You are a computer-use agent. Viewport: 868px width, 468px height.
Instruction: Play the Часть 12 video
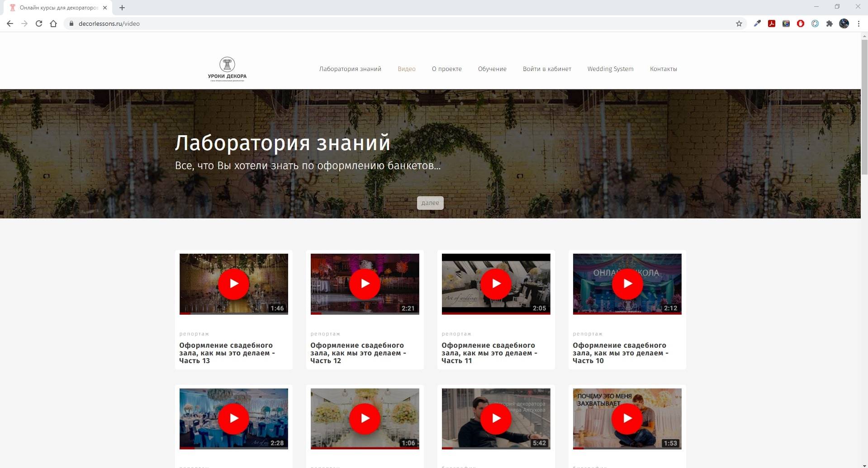point(365,284)
